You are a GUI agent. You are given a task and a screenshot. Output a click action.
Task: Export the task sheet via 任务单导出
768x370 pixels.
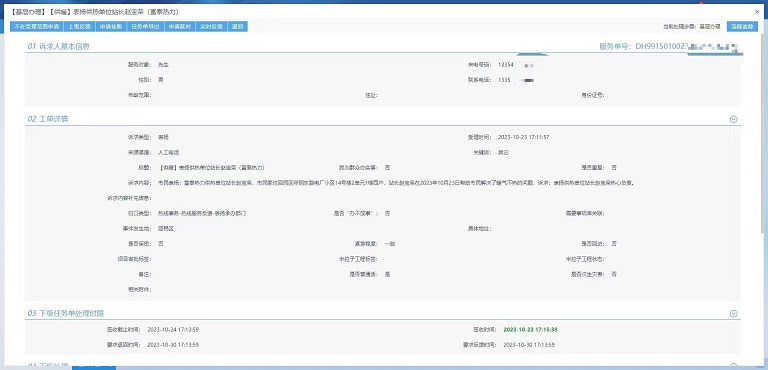pyautogui.click(x=145, y=26)
